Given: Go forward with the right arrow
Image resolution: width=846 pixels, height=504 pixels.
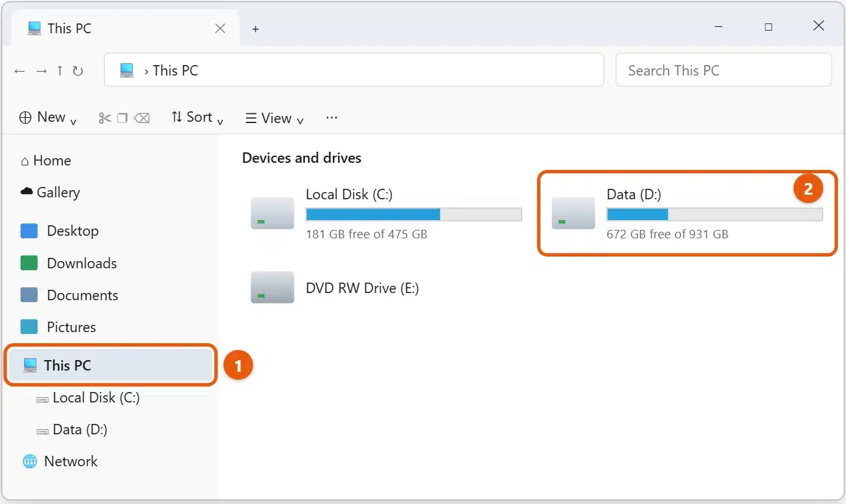Looking at the screenshot, I should pyautogui.click(x=41, y=71).
